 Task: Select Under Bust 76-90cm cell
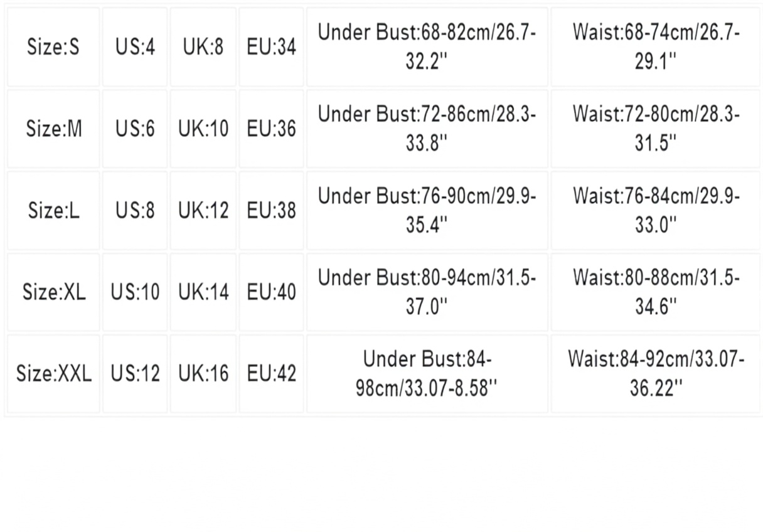click(427, 210)
